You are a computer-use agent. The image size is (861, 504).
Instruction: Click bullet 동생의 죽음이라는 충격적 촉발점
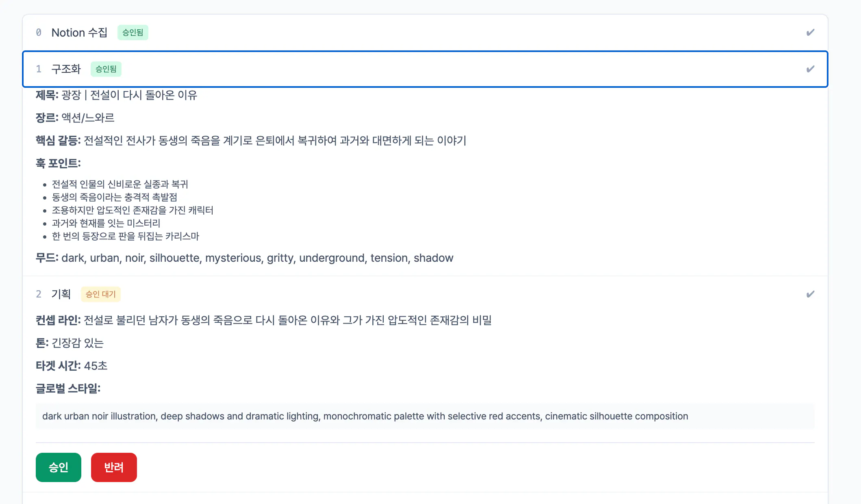click(115, 198)
